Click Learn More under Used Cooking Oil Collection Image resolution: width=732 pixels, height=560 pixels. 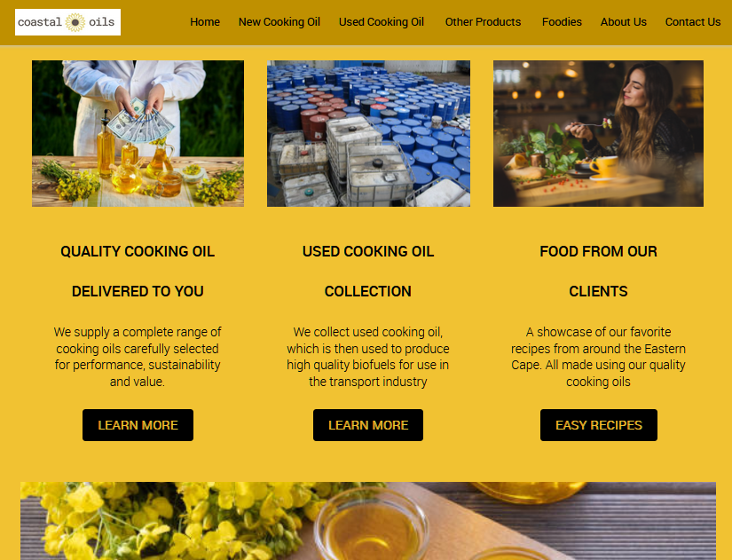click(368, 425)
